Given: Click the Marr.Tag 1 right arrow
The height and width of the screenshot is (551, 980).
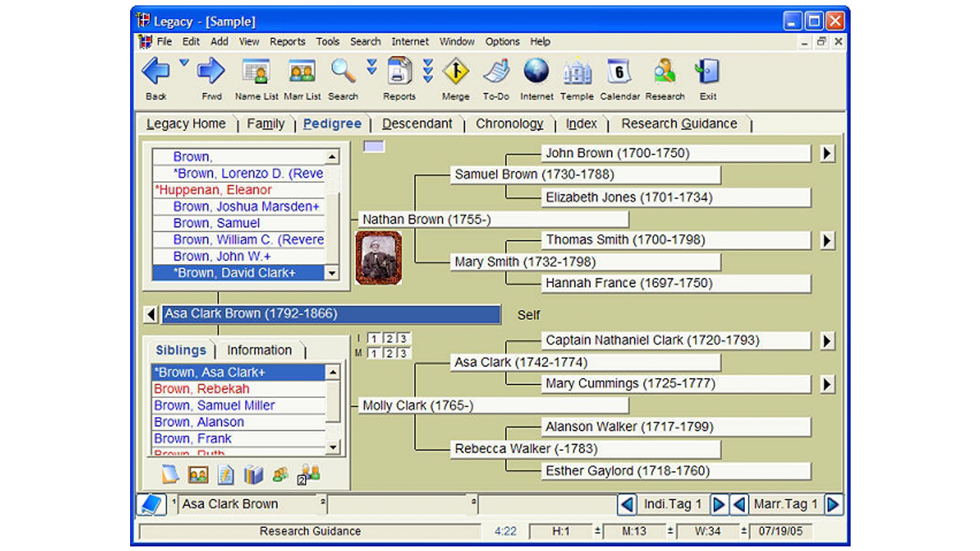Looking at the screenshot, I should click(833, 504).
